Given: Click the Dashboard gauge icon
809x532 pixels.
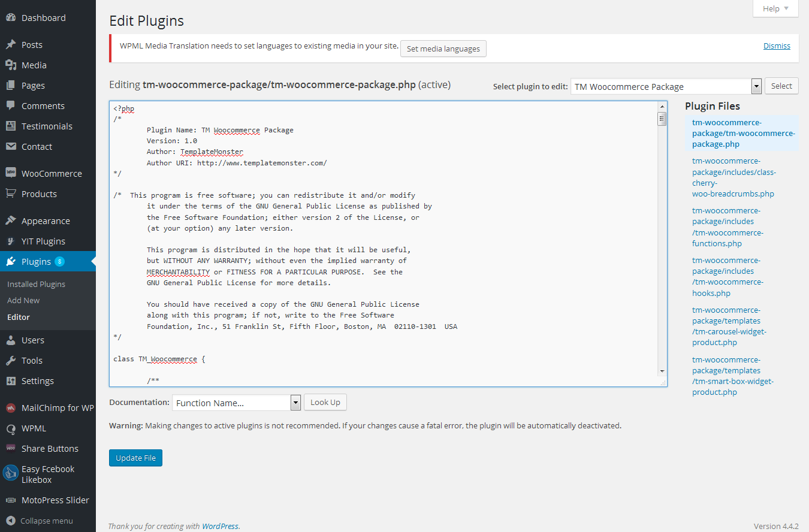Looking at the screenshot, I should tap(11, 18).
